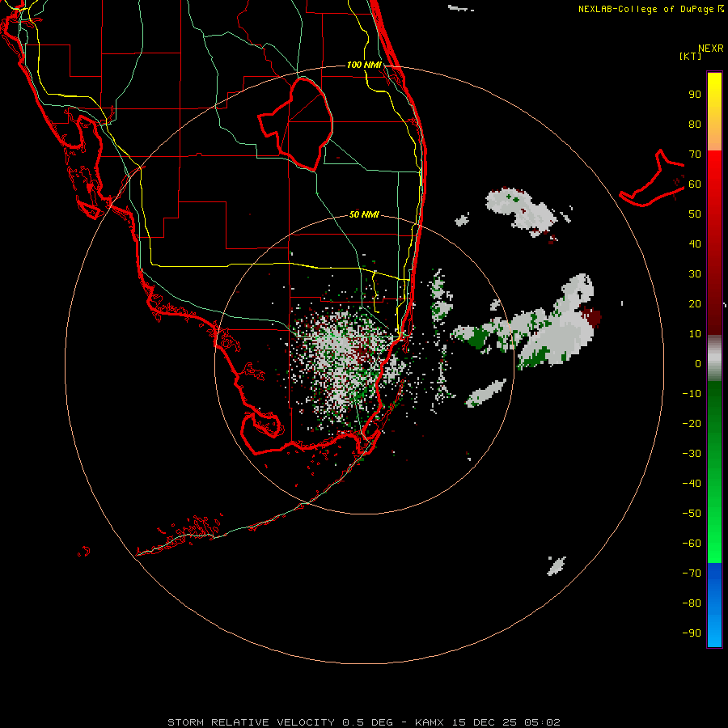Pick the bright red segment of the color bar

click(x=714, y=170)
